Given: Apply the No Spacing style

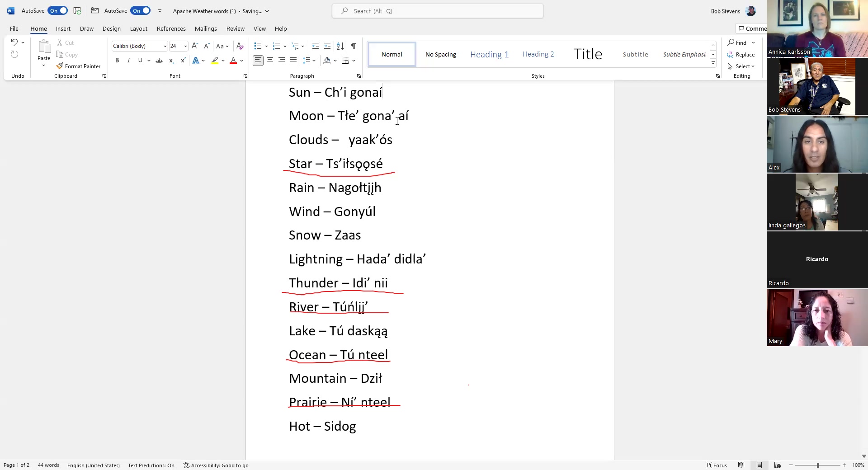Looking at the screenshot, I should (x=441, y=54).
